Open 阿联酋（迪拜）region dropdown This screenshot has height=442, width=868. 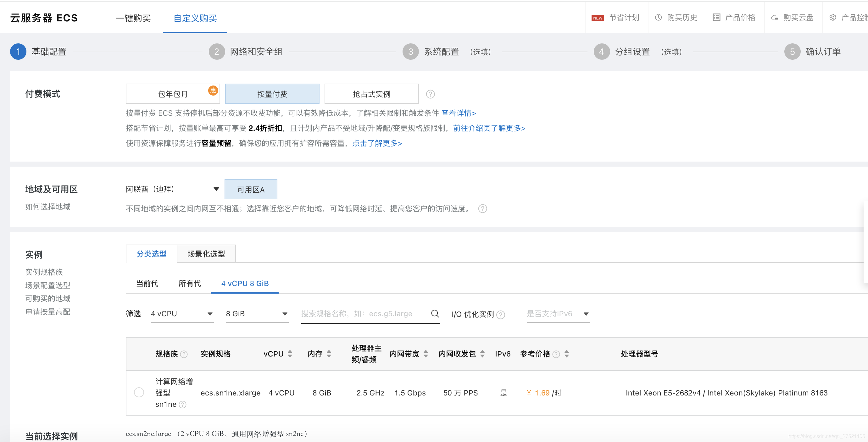[173, 189]
